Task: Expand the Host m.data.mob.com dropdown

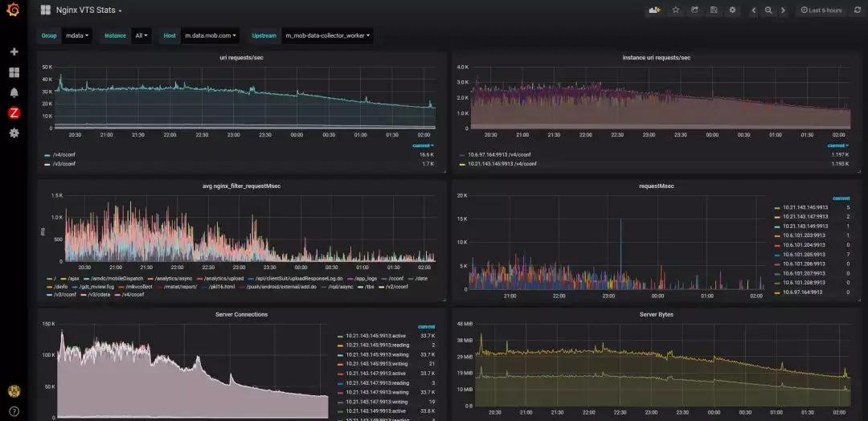Action: click(x=211, y=35)
